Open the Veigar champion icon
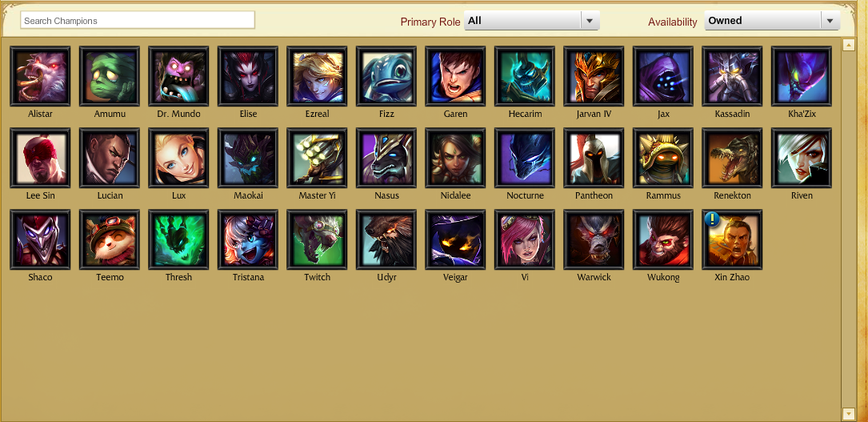This screenshot has width=868, height=422. pyautogui.click(x=455, y=239)
